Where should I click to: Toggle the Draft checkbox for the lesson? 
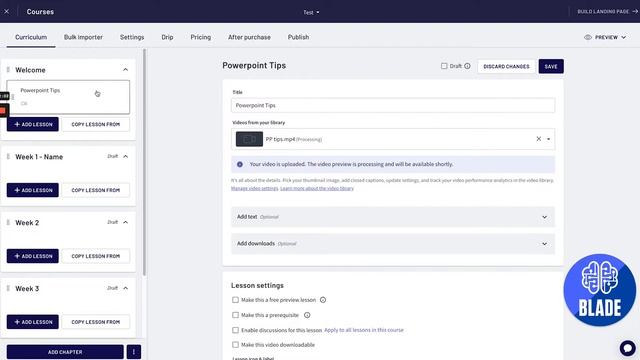pos(444,66)
